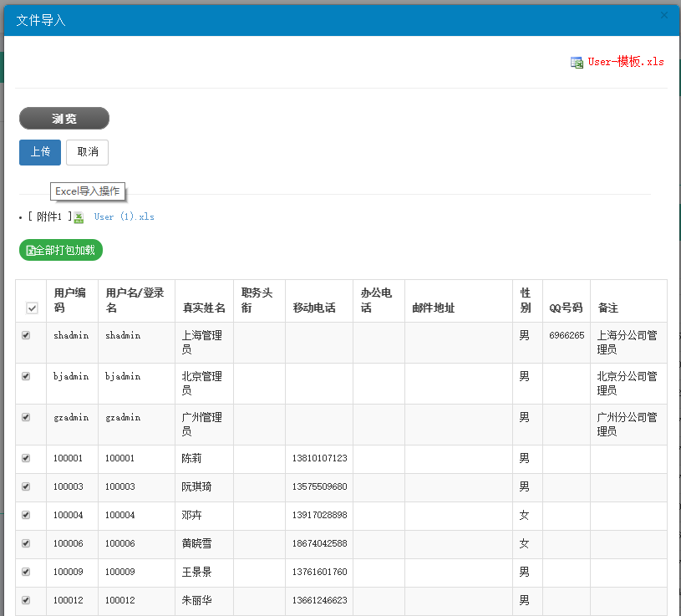Click the 取消 cancel button
Image resolution: width=681 pixels, height=616 pixels.
click(87, 152)
